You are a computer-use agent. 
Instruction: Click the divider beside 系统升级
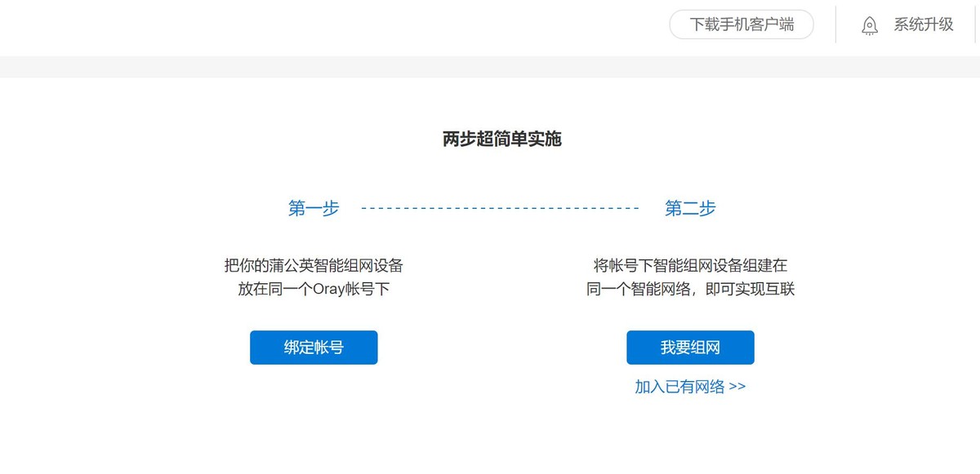point(835,24)
